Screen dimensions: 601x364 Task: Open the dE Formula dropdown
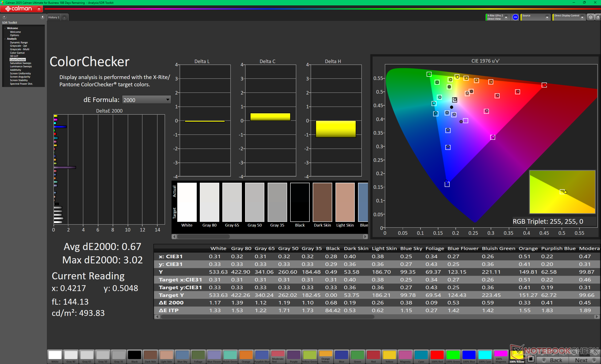pyautogui.click(x=146, y=100)
